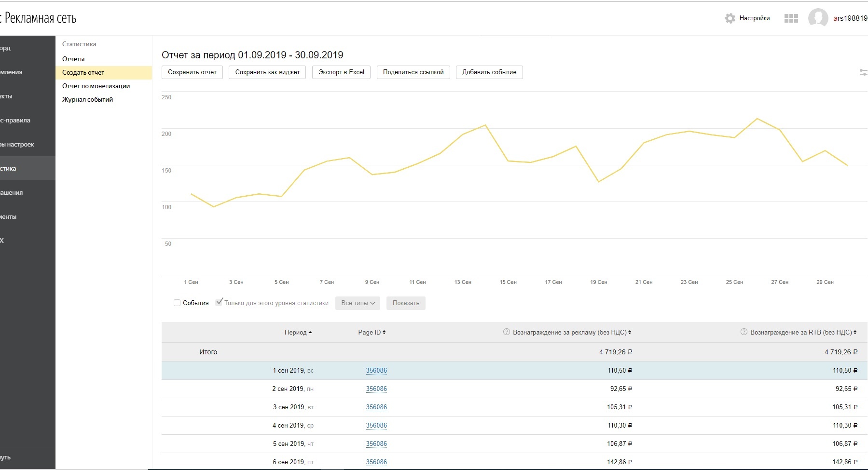Viewport: 868px width, 470px height.
Task: Click the user avatar icon
Action: click(818, 18)
